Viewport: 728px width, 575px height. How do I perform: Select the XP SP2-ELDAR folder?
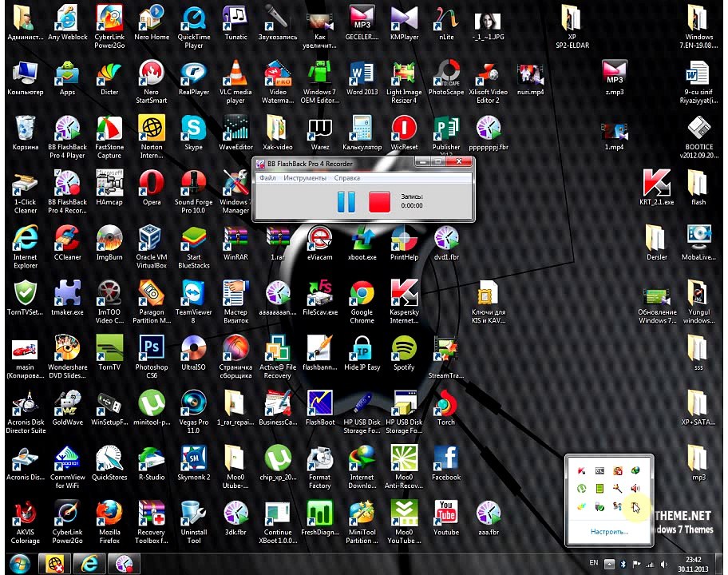(572, 27)
